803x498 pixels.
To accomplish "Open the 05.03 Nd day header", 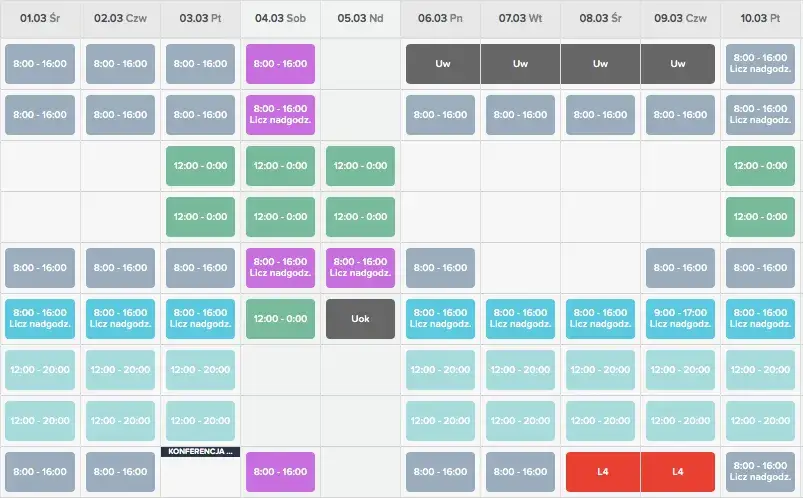I will click(360, 18).
